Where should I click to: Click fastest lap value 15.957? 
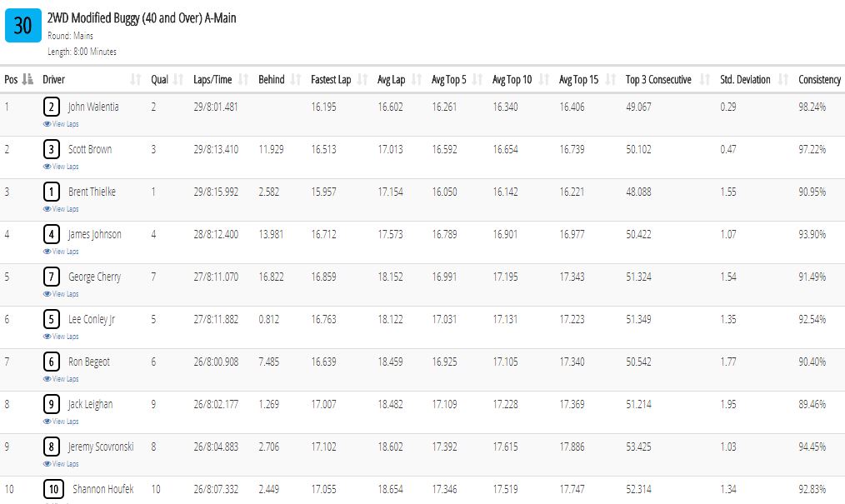(323, 192)
